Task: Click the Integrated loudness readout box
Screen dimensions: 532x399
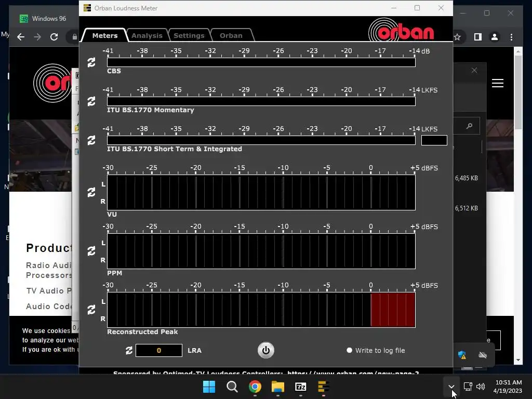Action: pyautogui.click(x=434, y=140)
